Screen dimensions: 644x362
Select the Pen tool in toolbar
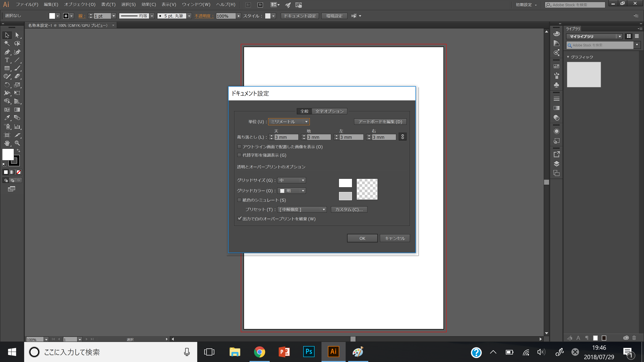[x=7, y=52]
